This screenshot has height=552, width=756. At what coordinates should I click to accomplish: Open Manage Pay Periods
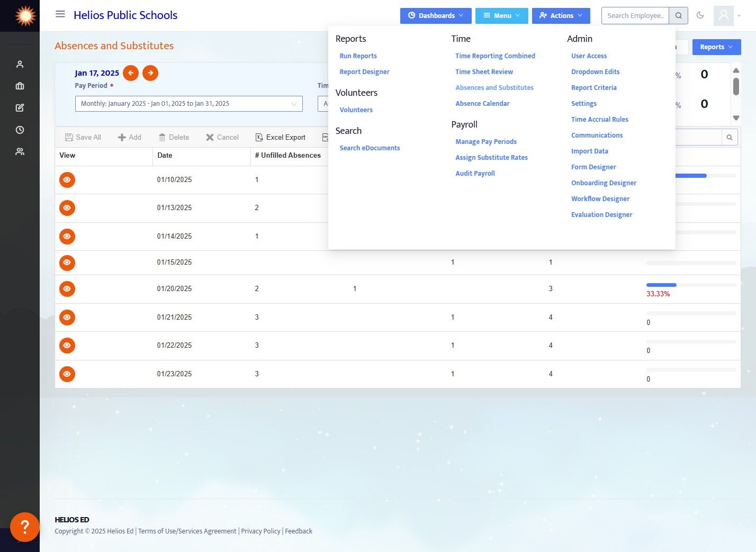click(486, 142)
